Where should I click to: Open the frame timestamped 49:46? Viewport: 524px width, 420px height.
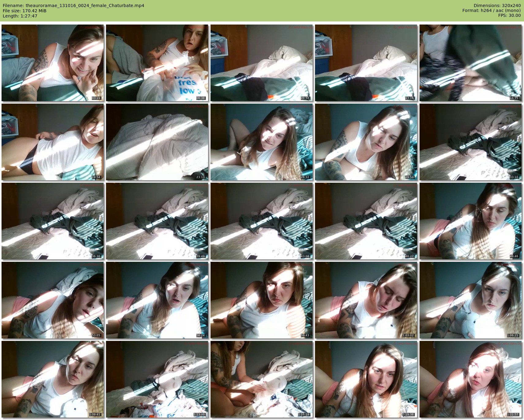pos(470,221)
